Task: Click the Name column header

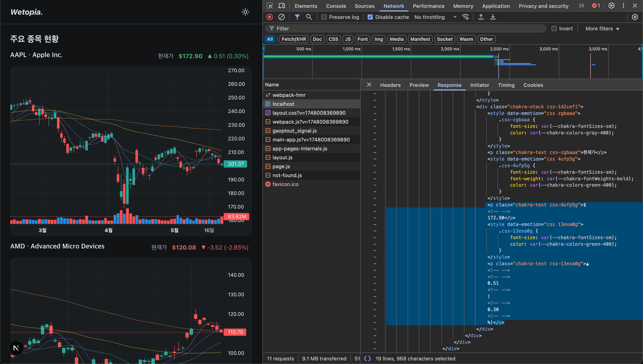Action: click(x=312, y=85)
